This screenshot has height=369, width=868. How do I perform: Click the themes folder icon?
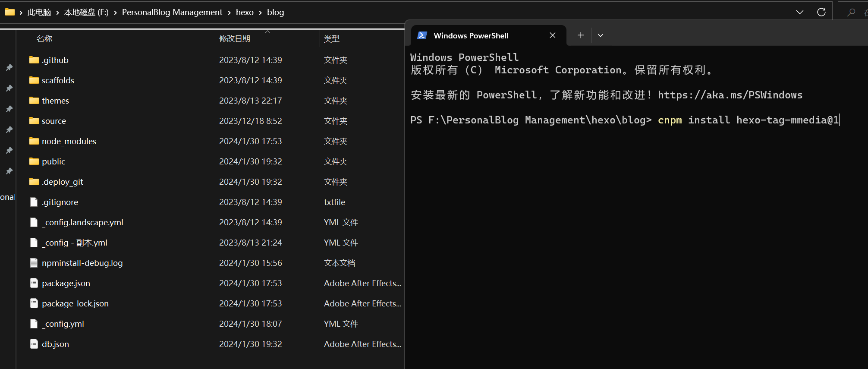(34, 101)
